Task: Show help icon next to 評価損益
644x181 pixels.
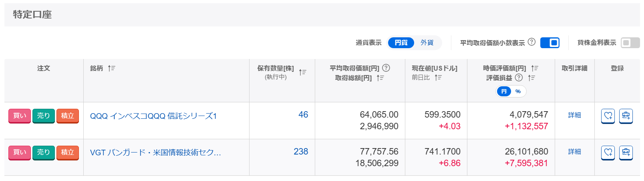Action: tap(519, 77)
